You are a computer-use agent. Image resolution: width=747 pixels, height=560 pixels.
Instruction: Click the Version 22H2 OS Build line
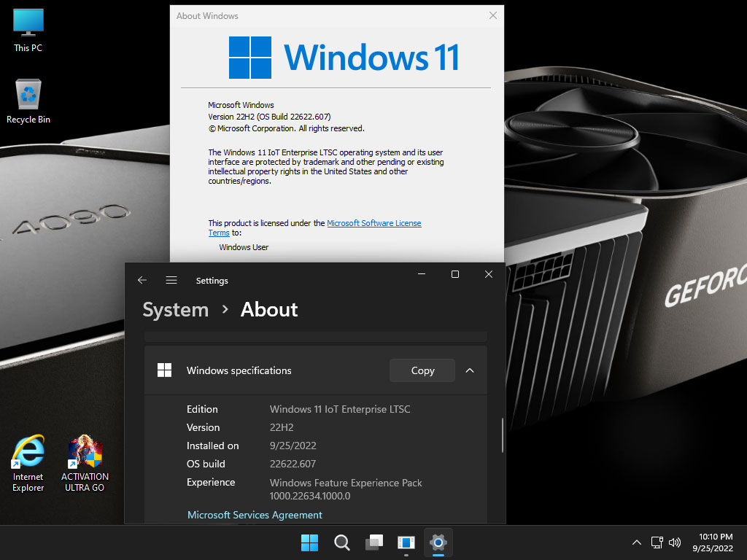(x=269, y=117)
